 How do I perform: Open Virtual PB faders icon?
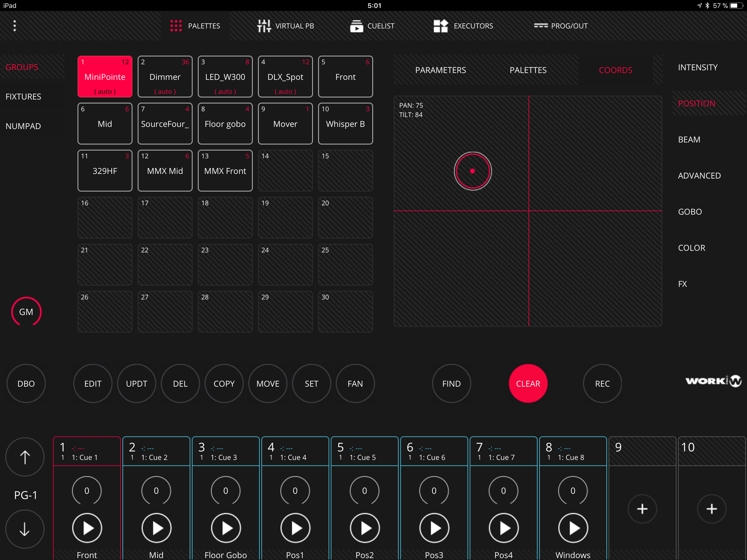[264, 26]
